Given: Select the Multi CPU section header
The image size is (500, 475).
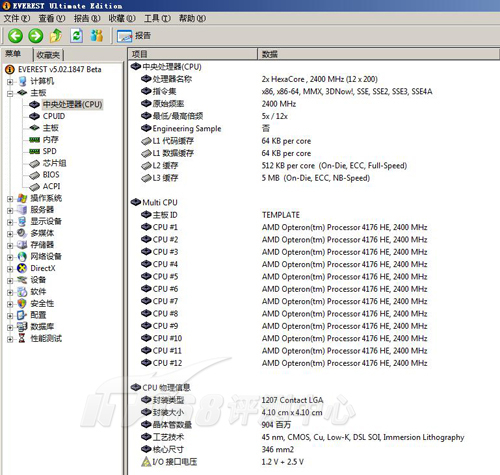Looking at the screenshot, I should (154, 203).
